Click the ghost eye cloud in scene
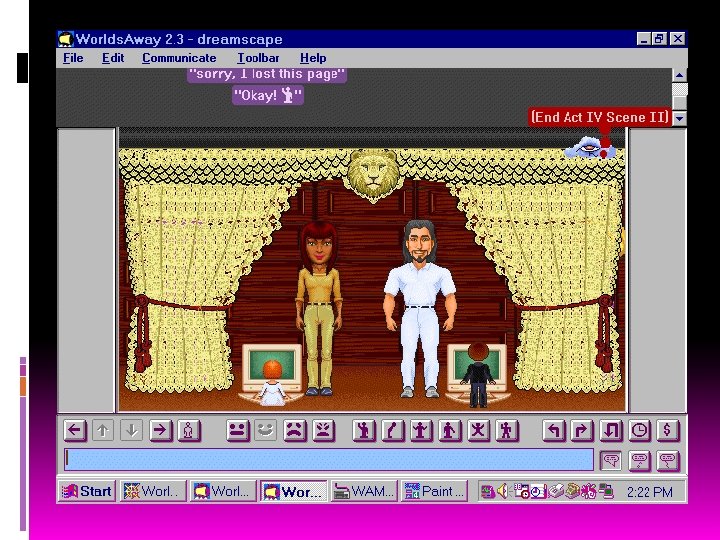 tap(589, 147)
